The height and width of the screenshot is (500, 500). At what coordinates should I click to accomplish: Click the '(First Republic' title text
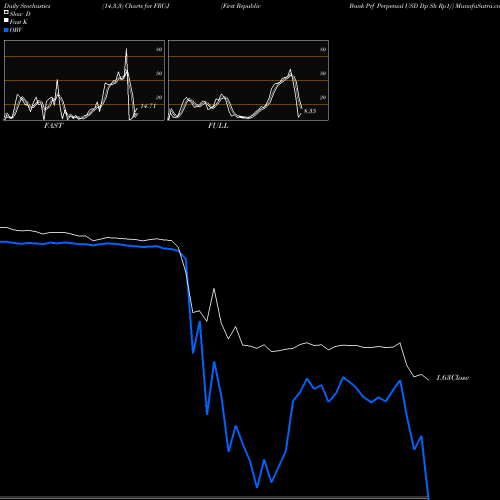tap(241, 6)
